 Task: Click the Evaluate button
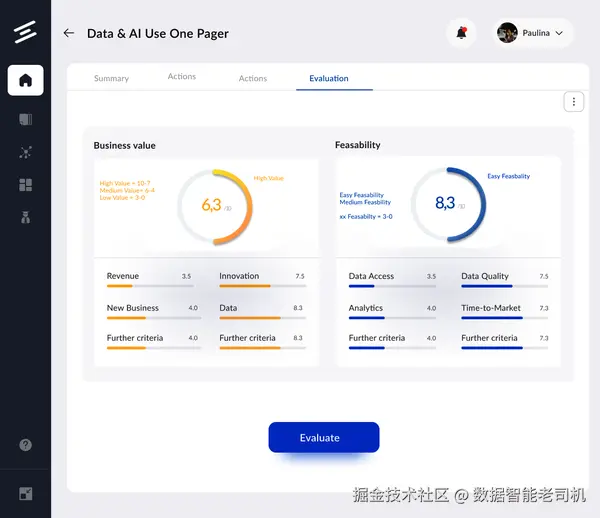[324, 437]
